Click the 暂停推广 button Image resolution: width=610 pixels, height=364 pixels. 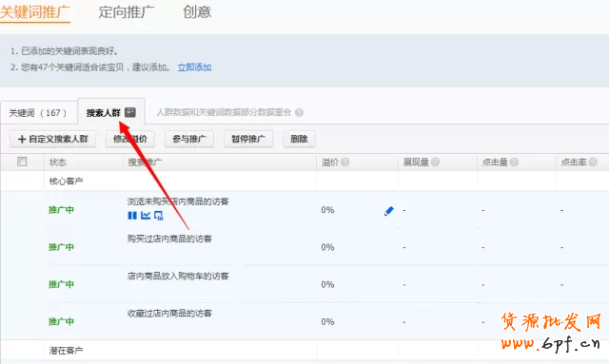pyautogui.click(x=248, y=139)
